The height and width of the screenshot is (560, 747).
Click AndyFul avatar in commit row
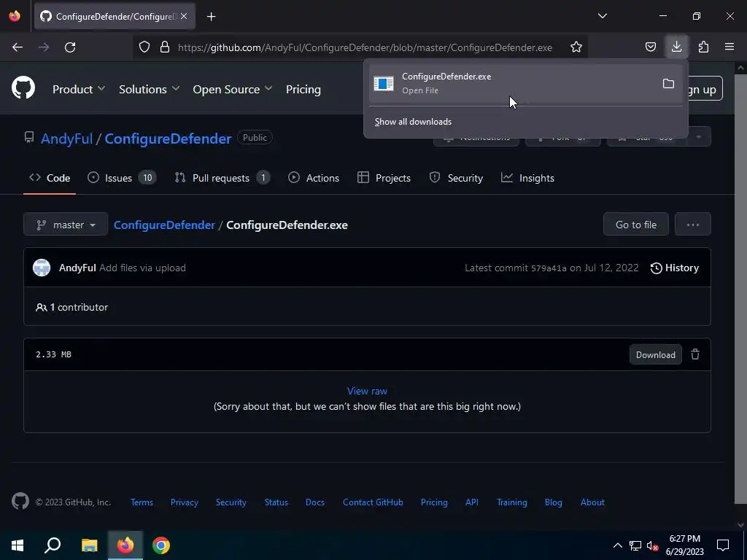42,268
